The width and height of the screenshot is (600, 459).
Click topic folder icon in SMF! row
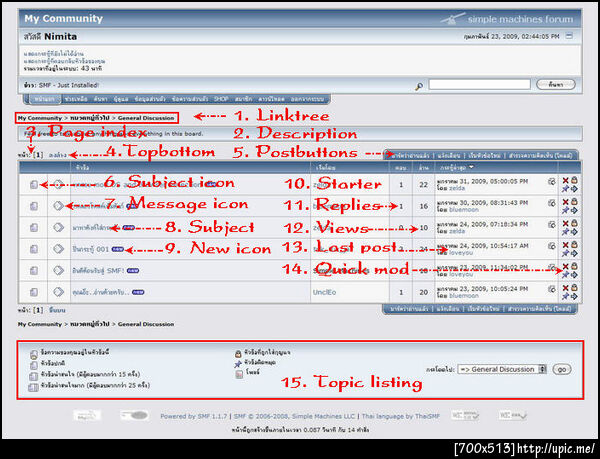(34, 271)
